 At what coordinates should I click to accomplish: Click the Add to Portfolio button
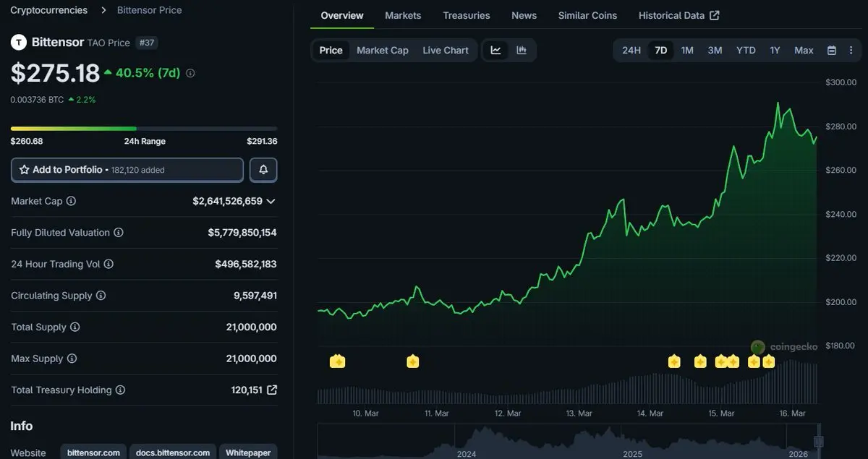(127, 170)
